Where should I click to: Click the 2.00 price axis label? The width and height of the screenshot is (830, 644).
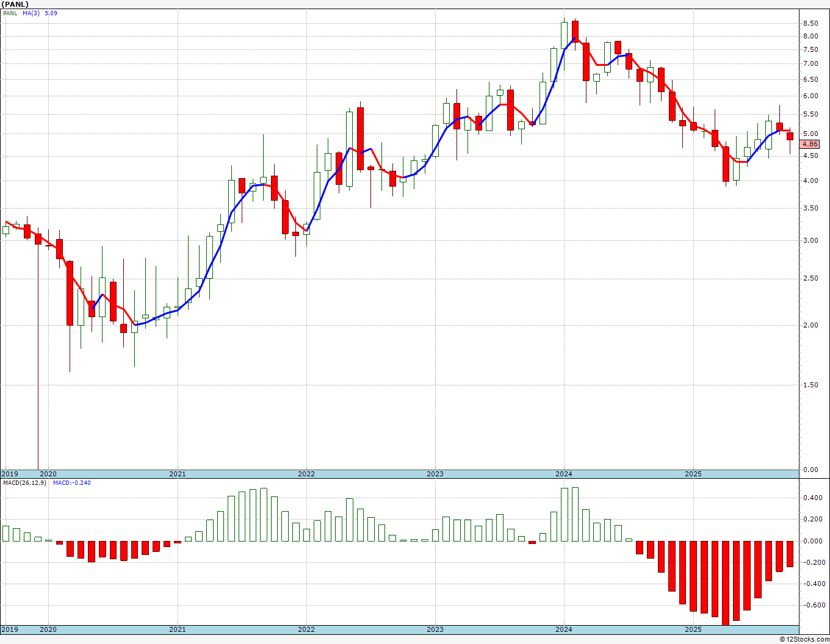[810, 325]
